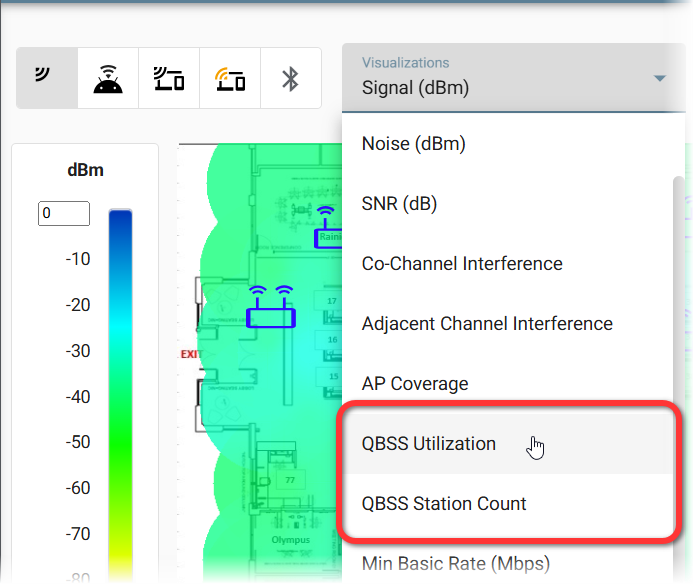This screenshot has width=694, height=584.
Task: Select SNR (dB) from list
Action: pos(399,204)
